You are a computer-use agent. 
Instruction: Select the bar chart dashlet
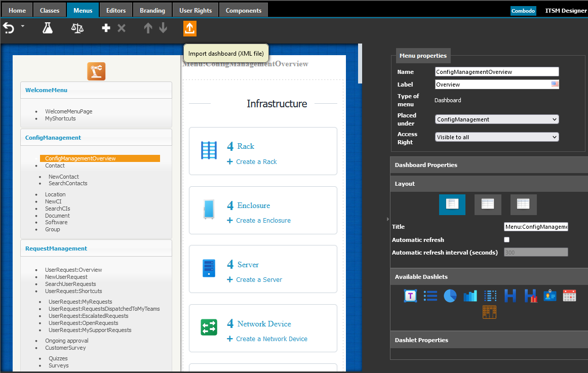click(470, 296)
